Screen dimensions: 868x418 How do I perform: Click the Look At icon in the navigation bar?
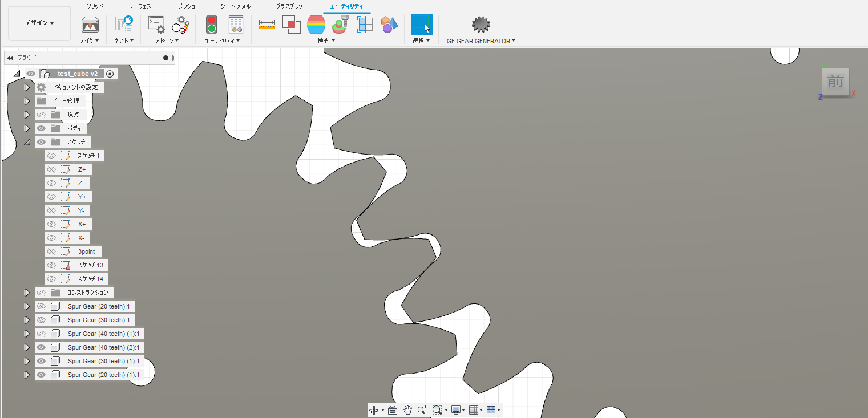[392, 409]
